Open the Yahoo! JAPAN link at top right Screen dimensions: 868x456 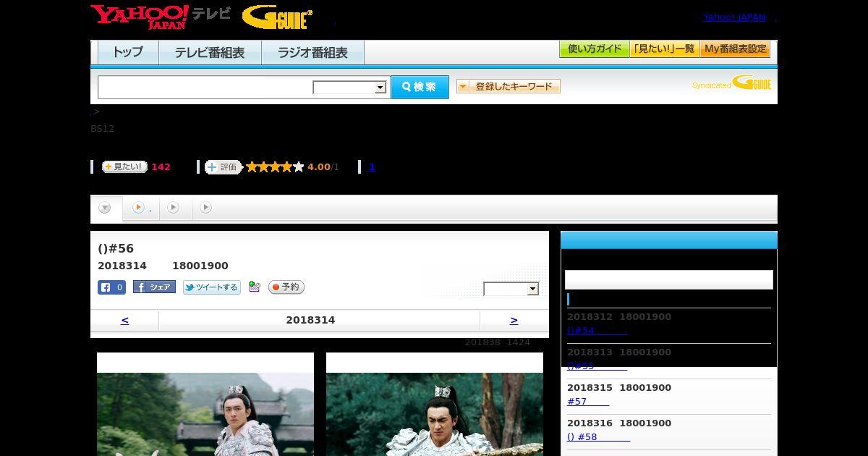click(x=734, y=17)
